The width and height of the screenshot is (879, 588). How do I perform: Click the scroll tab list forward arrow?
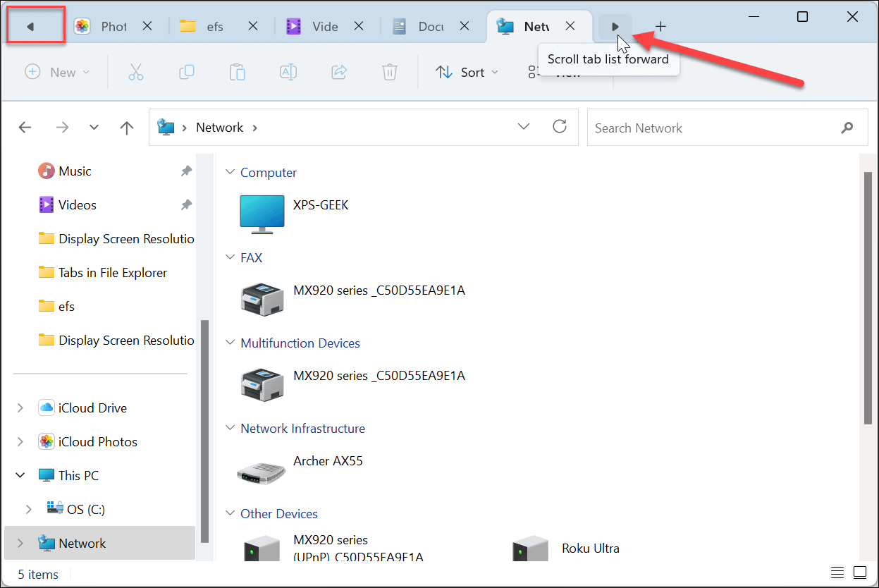[615, 27]
